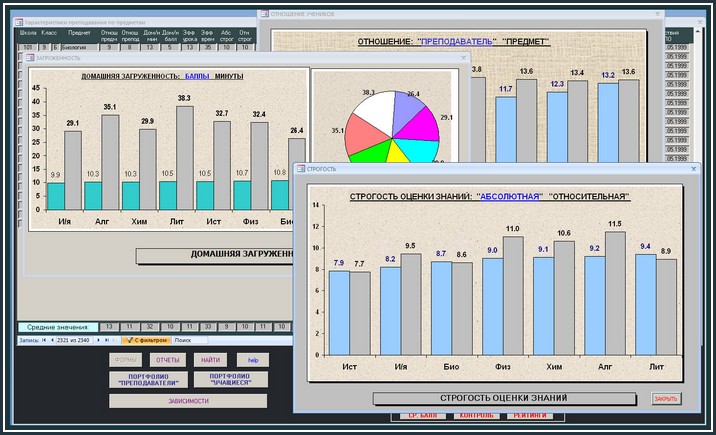
Task: Close the Загруженность window with X
Action: (x=463, y=58)
